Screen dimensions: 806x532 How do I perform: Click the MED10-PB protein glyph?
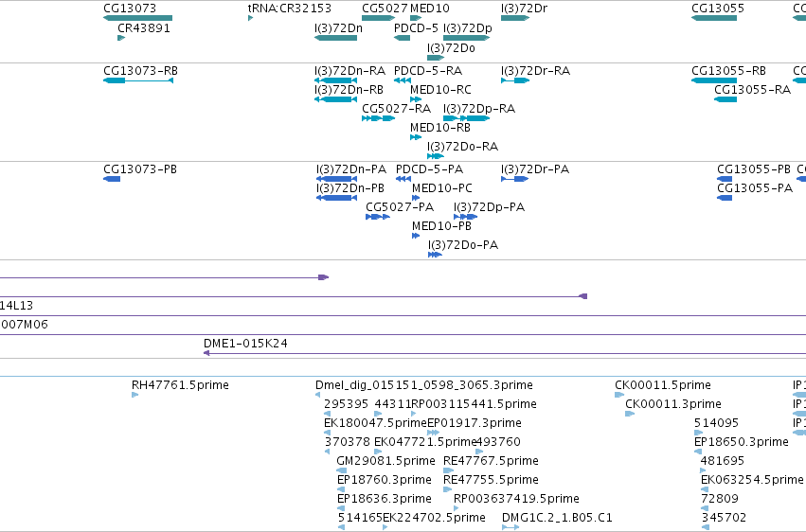[x=416, y=236]
